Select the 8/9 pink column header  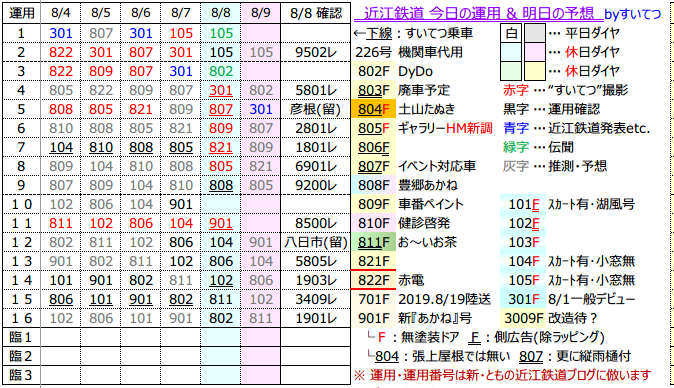pyautogui.click(x=260, y=13)
